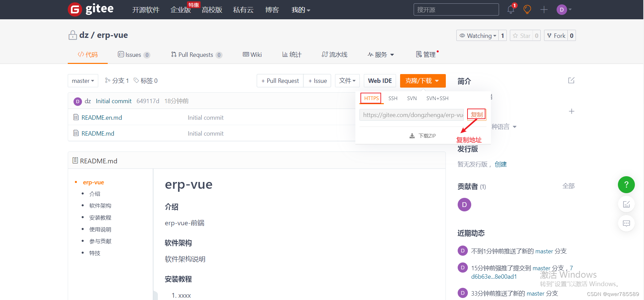This screenshot has height=300, width=644.
Task: Open the 种语言 language dropdown
Action: point(504,127)
